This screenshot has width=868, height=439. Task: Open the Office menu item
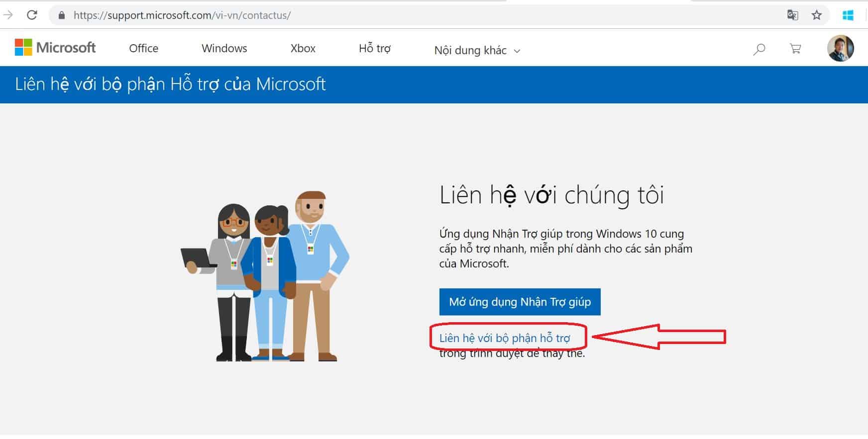click(143, 48)
